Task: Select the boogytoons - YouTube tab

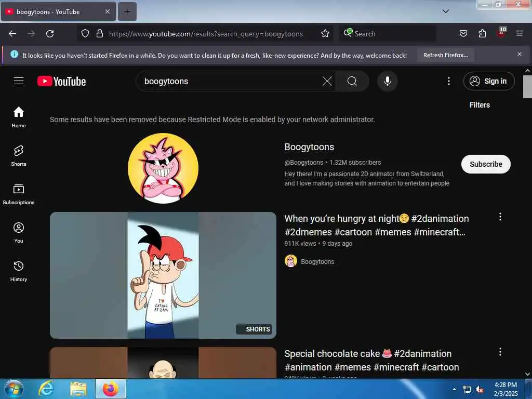Action: (58, 11)
